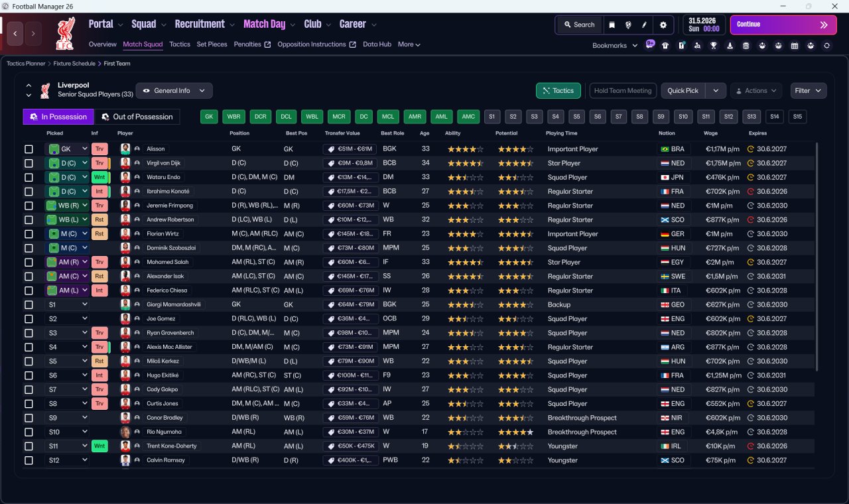
Task: Click the Search button
Action: click(x=579, y=25)
